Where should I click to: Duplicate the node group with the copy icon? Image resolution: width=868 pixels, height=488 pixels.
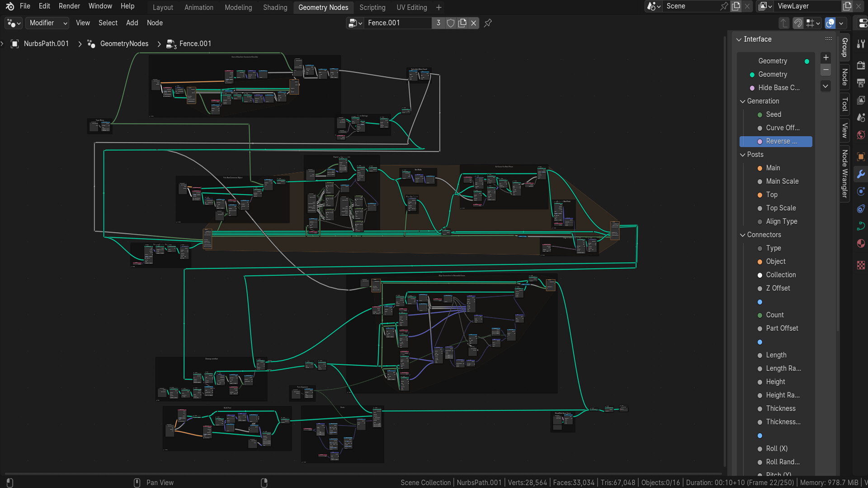pos(462,23)
